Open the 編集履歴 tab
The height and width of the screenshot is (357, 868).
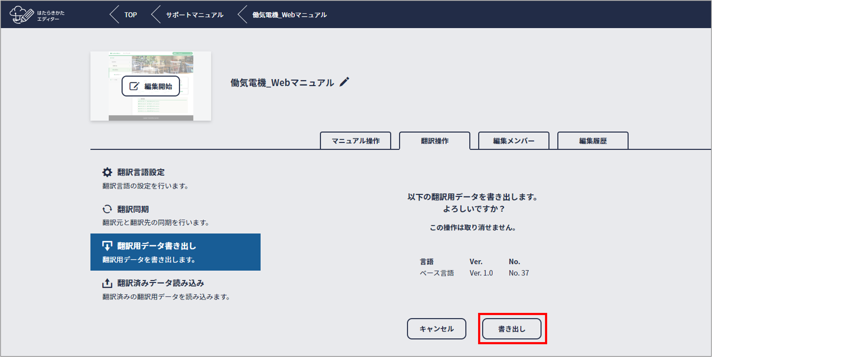[593, 141]
